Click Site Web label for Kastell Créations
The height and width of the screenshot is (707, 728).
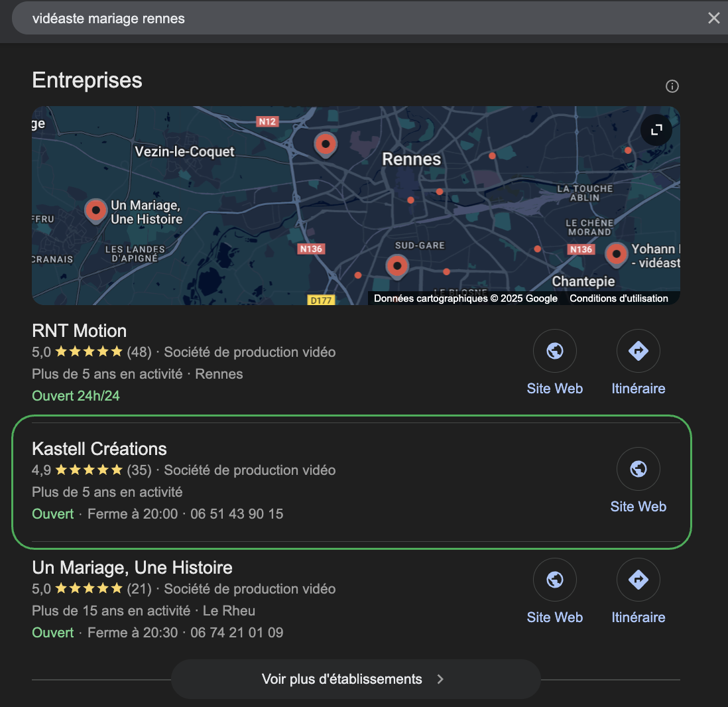[x=638, y=506]
